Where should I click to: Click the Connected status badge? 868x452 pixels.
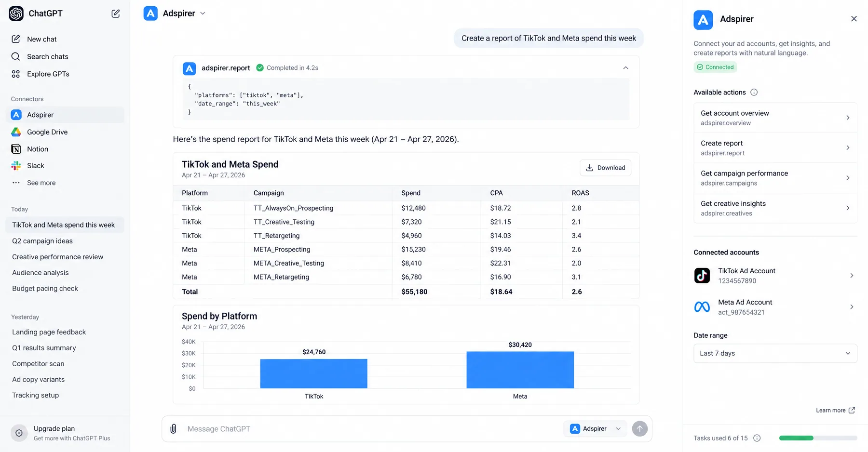click(x=715, y=67)
